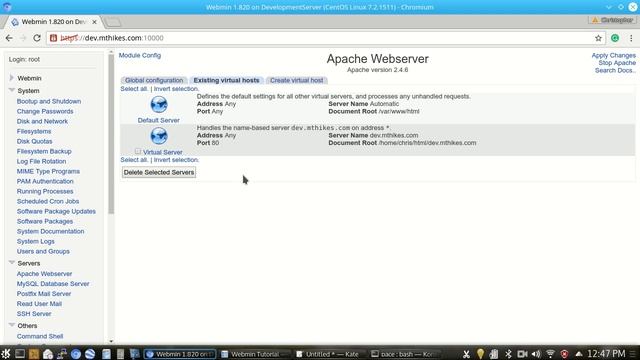Image resolution: width=640 pixels, height=360 pixels.
Task: Click the sidebar vertical scrollbar
Action: [111, 135]
